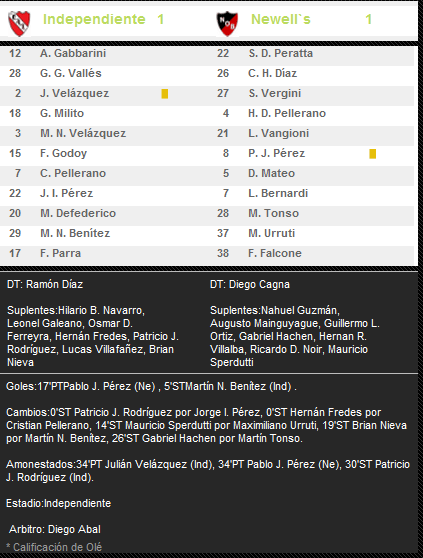Select player S. D. Peratta row
Viewport: 423px width, 558px height.
(311, 53)
